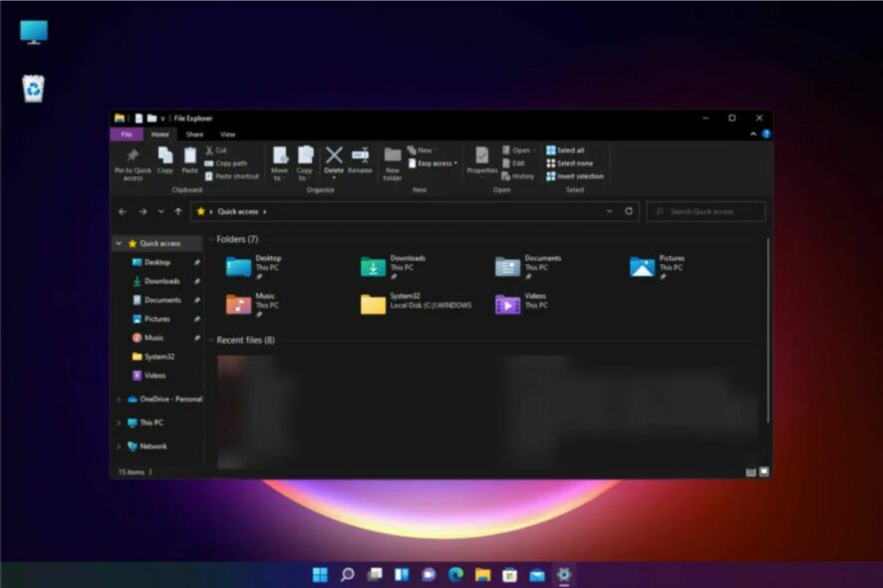This screenshot has width=883, height=588.
Task: Switch to details view in status bar
Action: click(x=750, y=472)
